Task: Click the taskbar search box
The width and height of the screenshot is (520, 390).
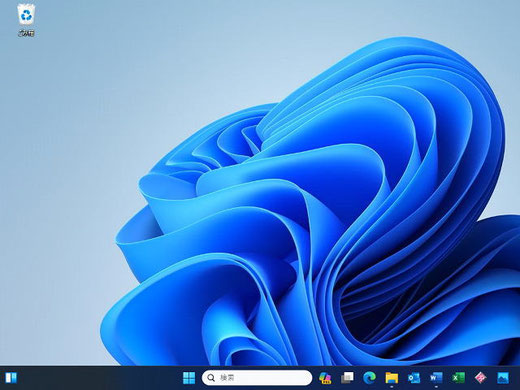Action: coord(257,378)
